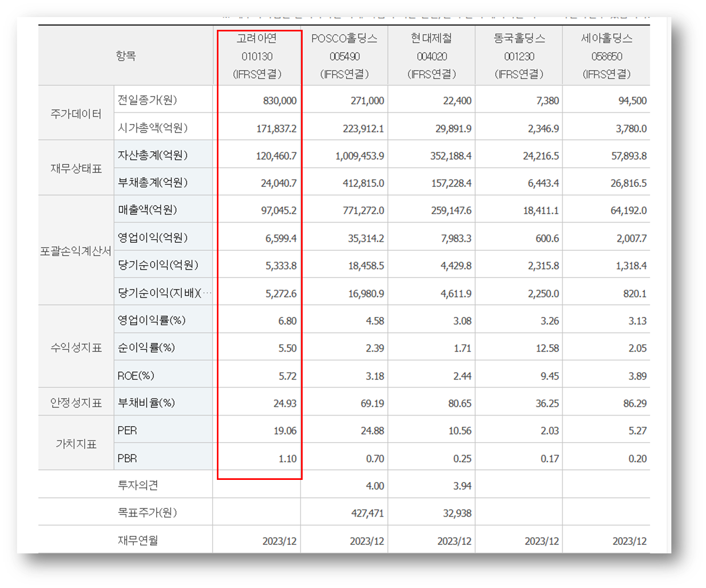
Task: Click the 영업이익(억원) row label
Action: pyautogui.click(x=152, y=238)
